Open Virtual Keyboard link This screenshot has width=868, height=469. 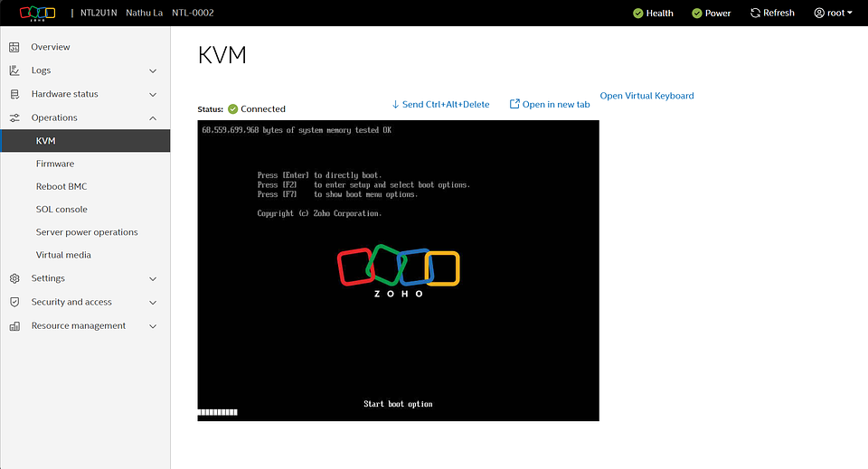[x=646, y=96]
